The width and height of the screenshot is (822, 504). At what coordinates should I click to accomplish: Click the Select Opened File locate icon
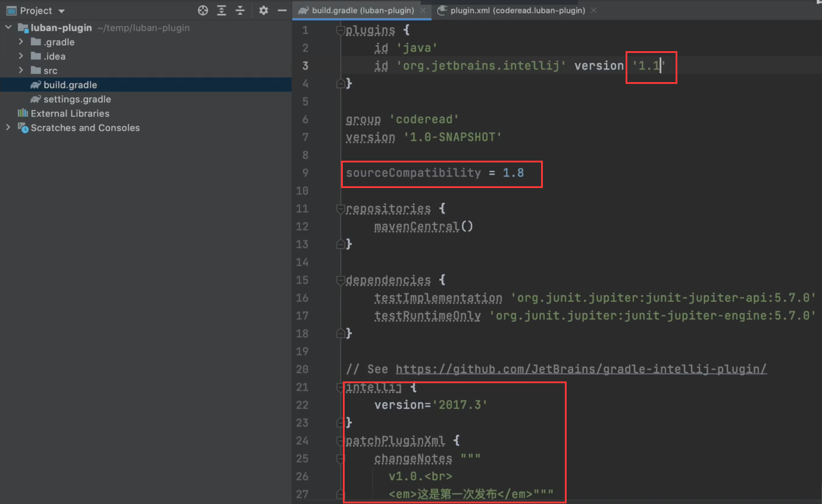click(203, 10)
